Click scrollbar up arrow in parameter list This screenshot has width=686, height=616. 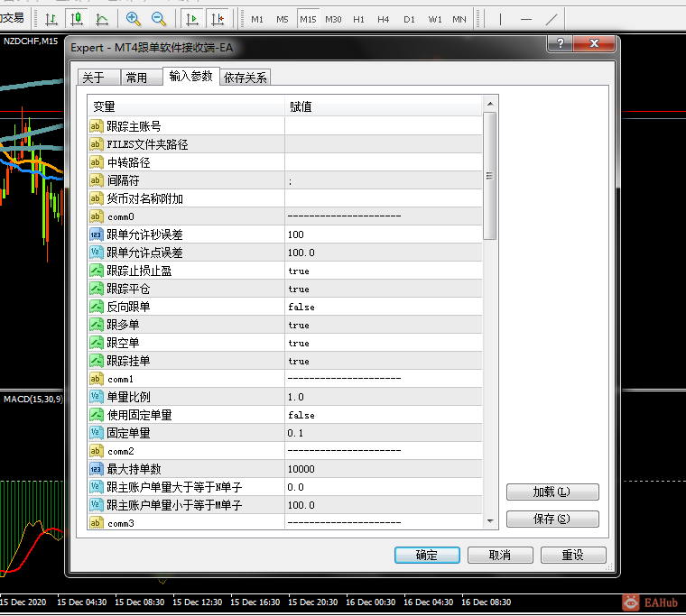tap(490, 104)
